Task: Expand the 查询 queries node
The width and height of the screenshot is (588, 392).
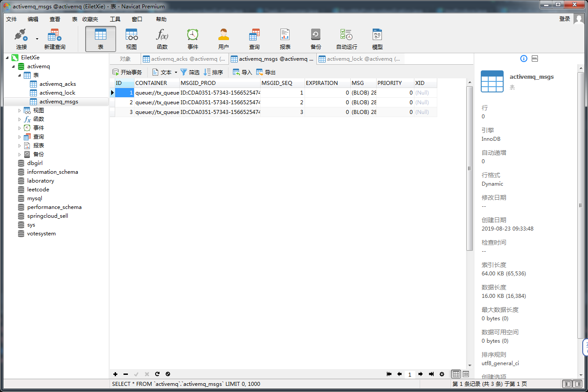Action: pos(20,137)
